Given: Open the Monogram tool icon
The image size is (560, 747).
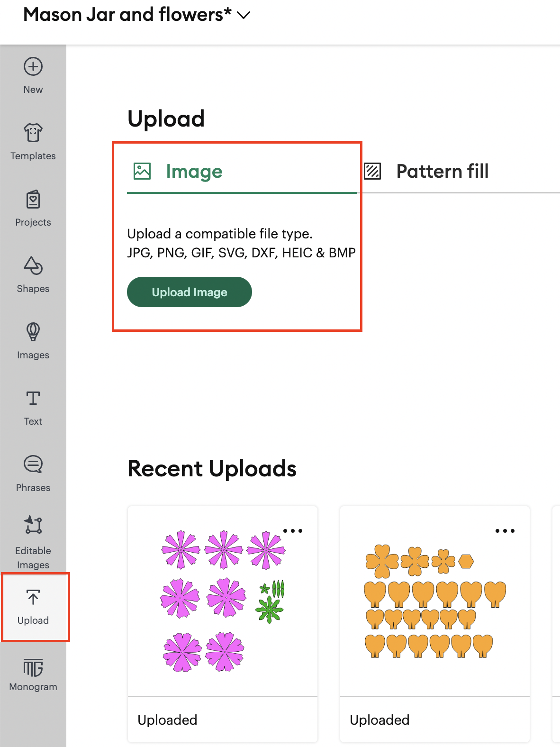Looking at the screenshot, I should pos(33,668).
